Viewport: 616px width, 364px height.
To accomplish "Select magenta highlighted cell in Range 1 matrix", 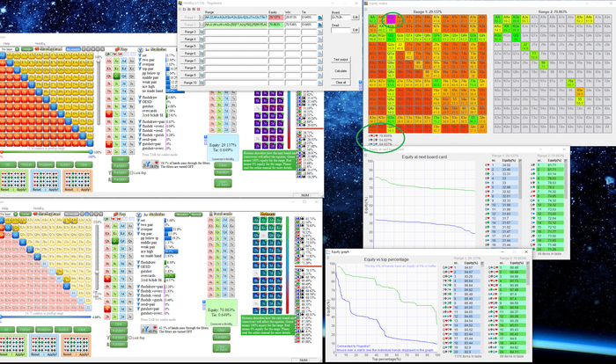I will coord(391,18).
